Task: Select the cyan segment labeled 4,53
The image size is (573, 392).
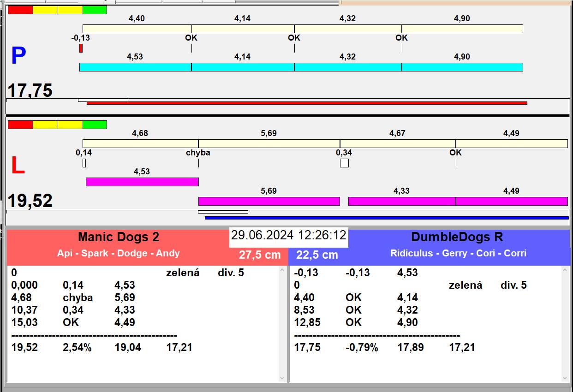Action: pos(135,67)
